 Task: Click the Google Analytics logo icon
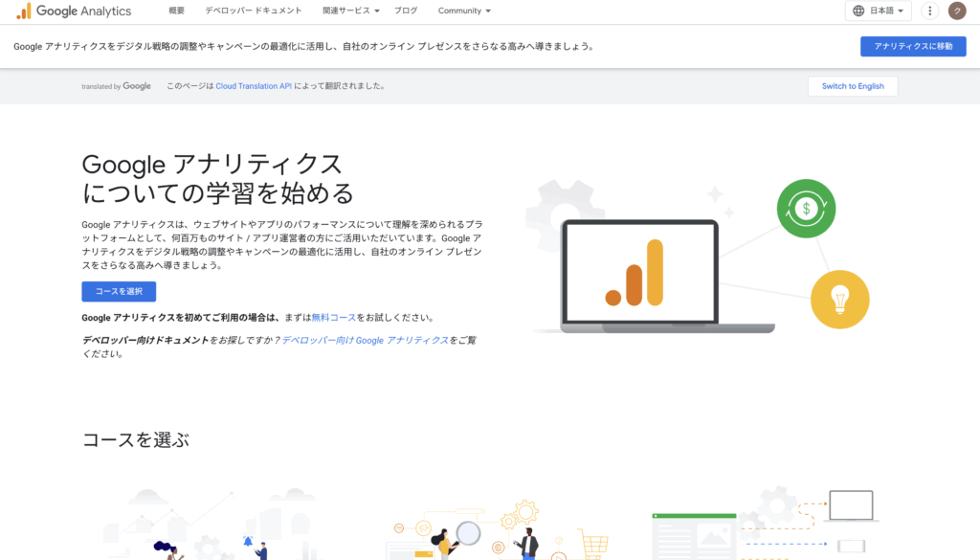[x=24, y=11]
